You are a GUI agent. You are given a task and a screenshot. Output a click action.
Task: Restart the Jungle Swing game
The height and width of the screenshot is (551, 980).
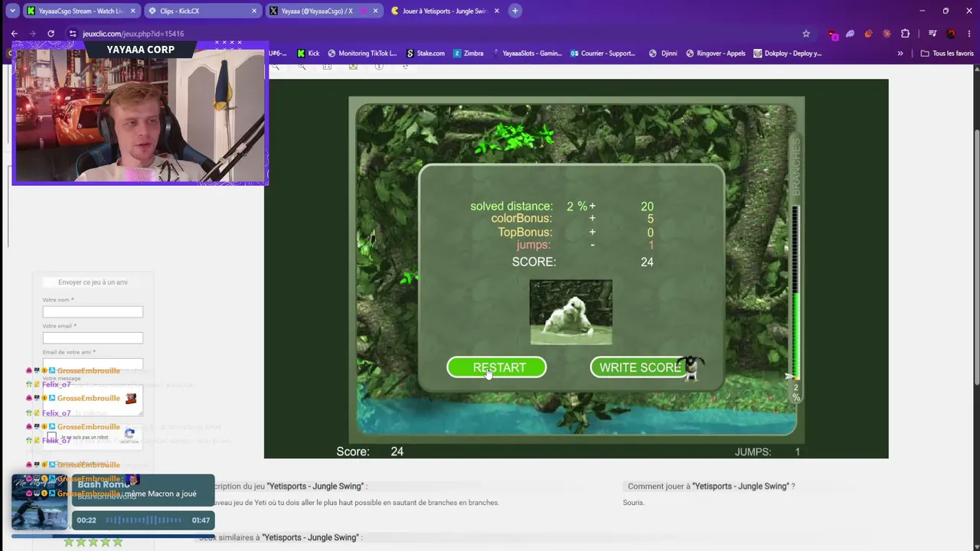pos(497,367)
